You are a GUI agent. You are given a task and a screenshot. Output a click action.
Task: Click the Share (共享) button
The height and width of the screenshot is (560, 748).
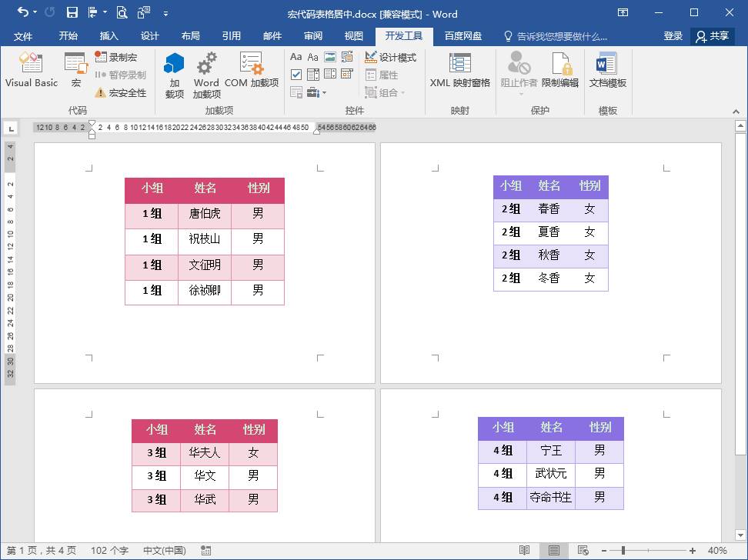(713, 36)
